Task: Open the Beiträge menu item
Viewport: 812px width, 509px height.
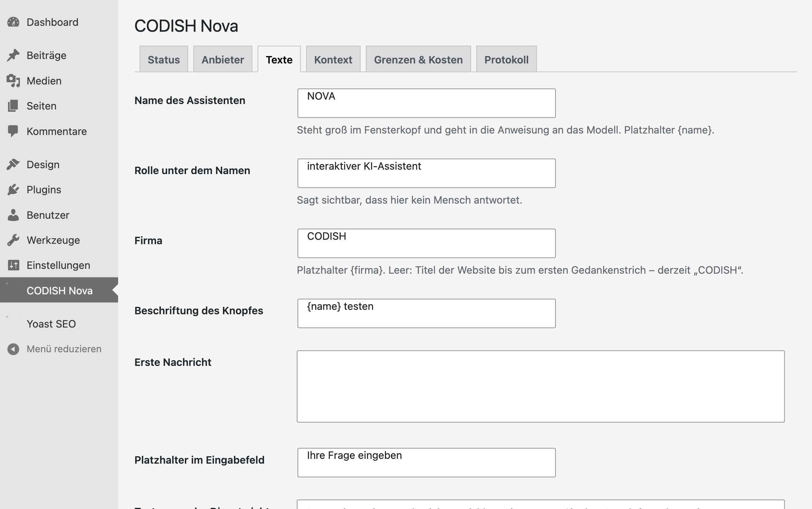Action: click(59, 55)
